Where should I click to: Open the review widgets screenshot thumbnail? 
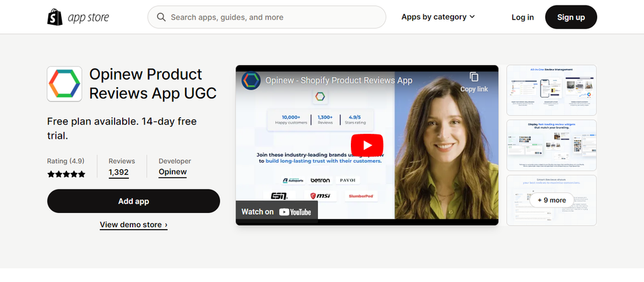pos(551,145)
